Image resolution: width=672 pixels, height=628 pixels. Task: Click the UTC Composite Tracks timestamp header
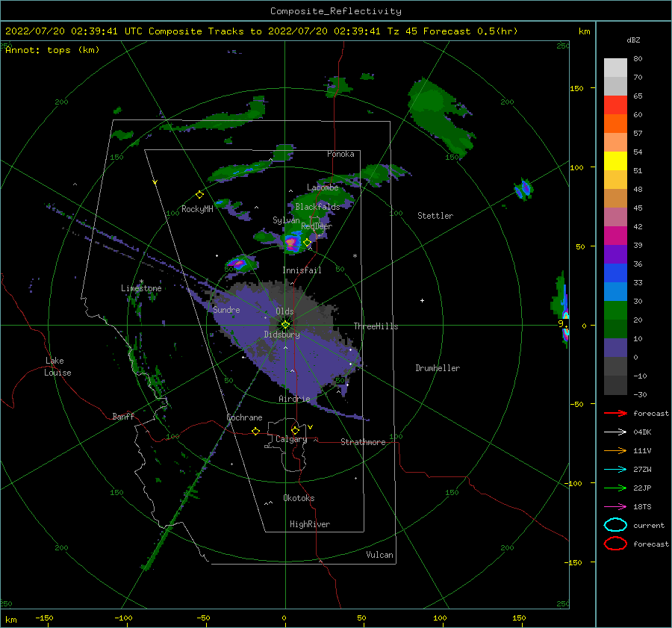pos(261,31)
